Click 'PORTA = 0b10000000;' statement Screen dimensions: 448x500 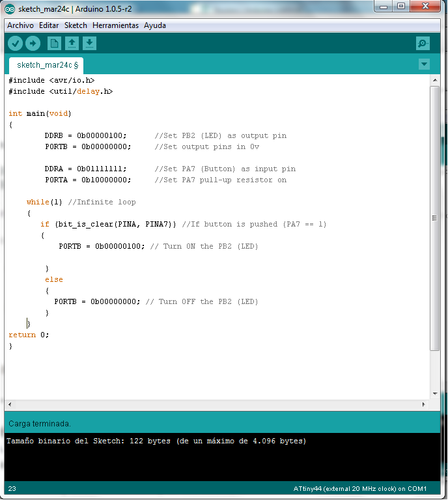point(88,180)
